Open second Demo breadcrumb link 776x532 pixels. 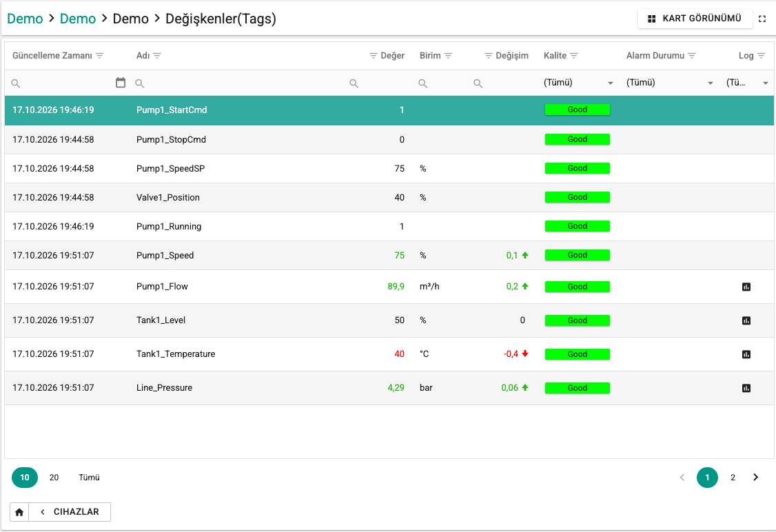tap(78, 19)
